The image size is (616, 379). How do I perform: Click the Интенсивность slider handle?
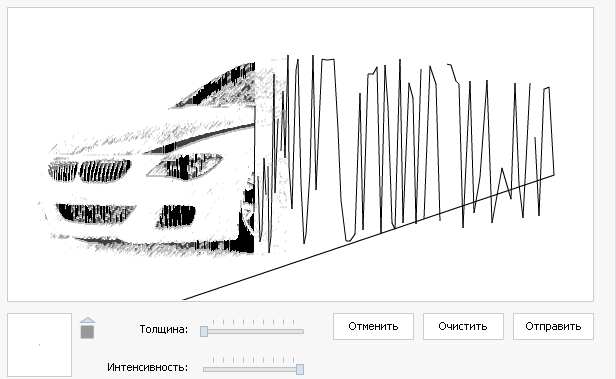point(300,369)
